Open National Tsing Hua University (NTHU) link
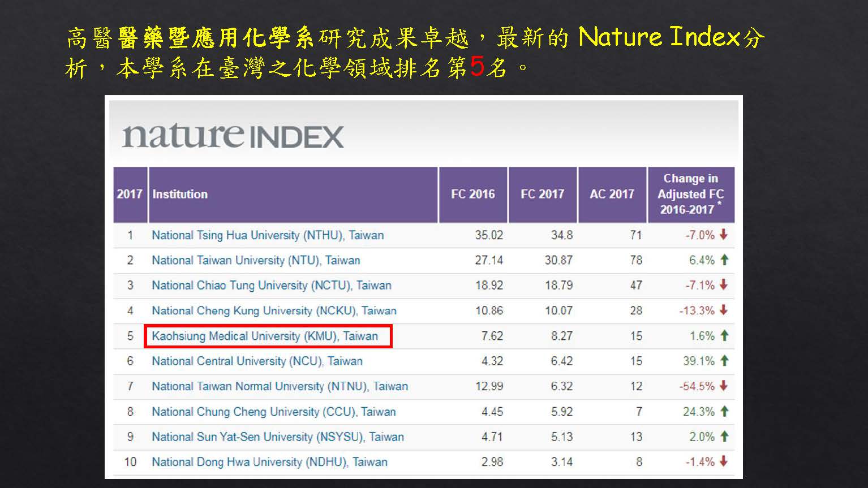868x488 pixels. point(268,235)
